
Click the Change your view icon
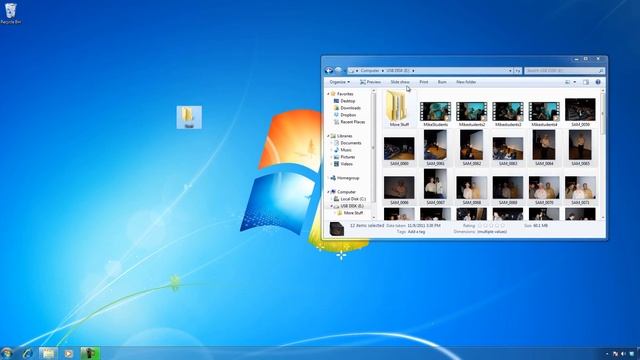[567, 82]
